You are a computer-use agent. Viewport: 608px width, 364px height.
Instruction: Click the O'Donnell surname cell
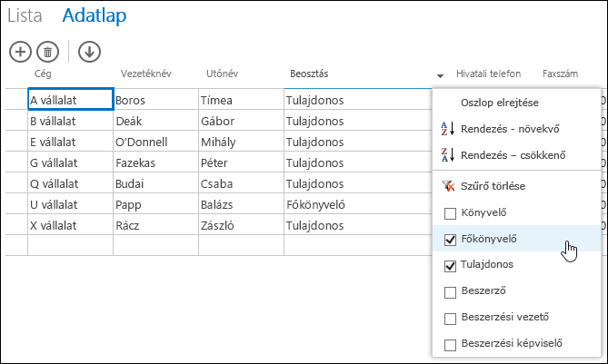click(x=156, y=141)
